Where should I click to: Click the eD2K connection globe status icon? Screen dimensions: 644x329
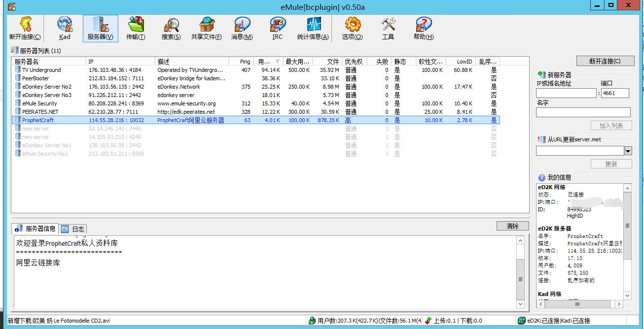pyautogui.click(x=521, y=321)
